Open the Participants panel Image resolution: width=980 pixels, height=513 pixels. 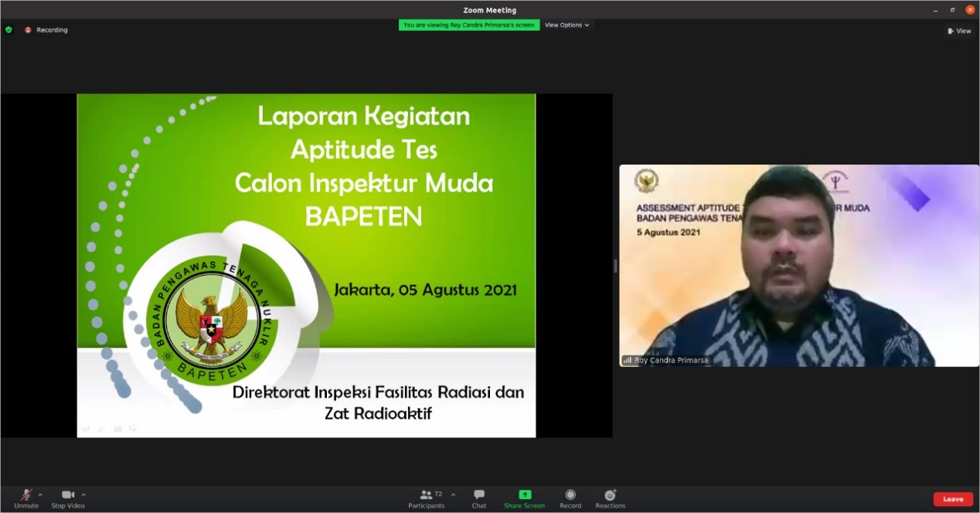427,498
